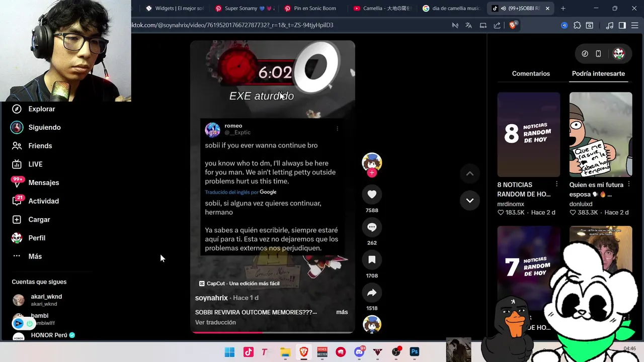Open the Windows Start menu
The image size is (644, 362).
click(x=229, y=352)
